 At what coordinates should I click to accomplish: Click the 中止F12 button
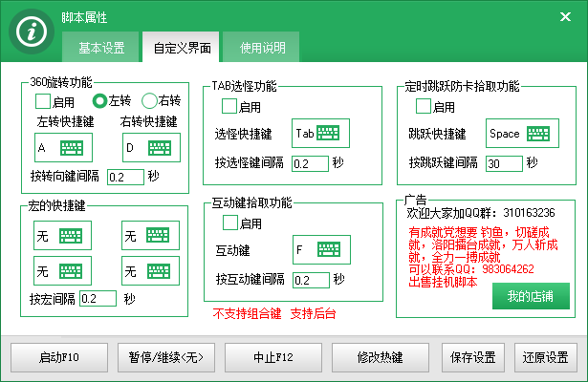(x=273, y=358)
